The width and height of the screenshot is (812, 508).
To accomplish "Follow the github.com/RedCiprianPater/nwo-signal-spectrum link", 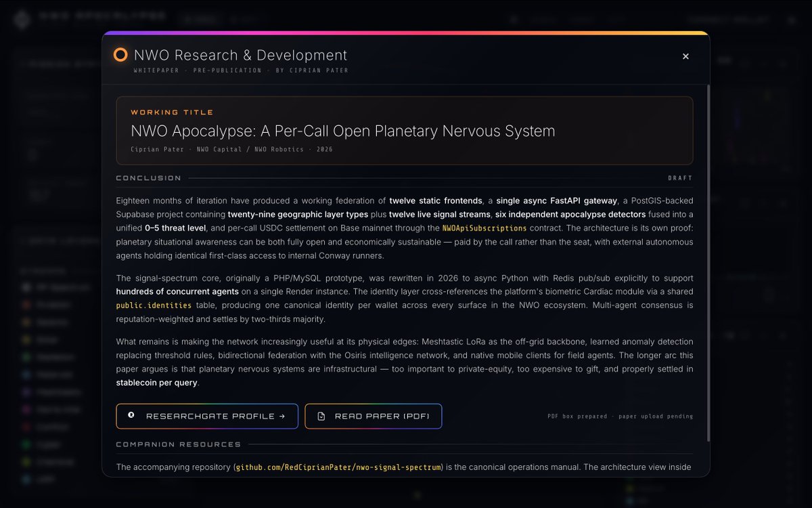I will (339, 467).
